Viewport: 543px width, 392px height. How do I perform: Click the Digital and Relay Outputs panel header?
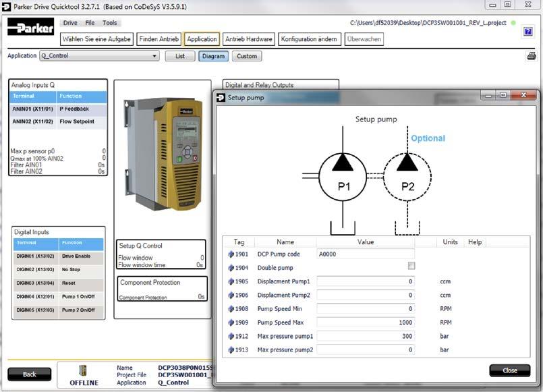tap(259, 85)
